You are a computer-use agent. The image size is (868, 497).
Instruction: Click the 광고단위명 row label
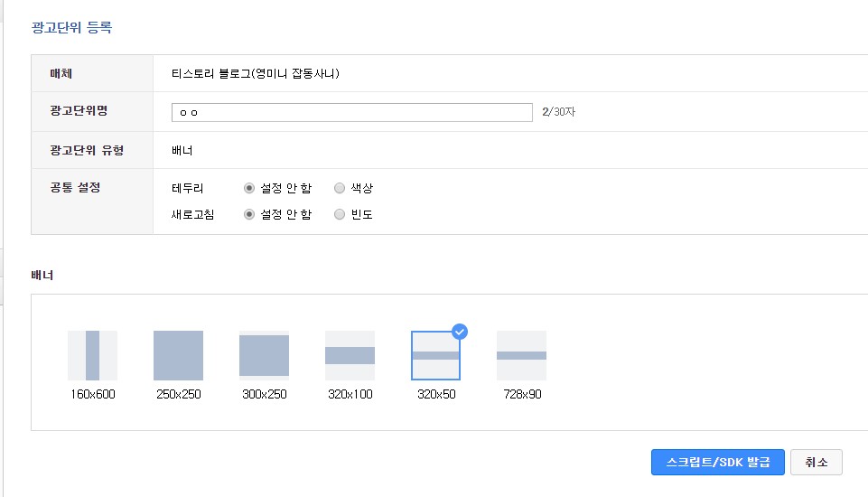(79, 110)
